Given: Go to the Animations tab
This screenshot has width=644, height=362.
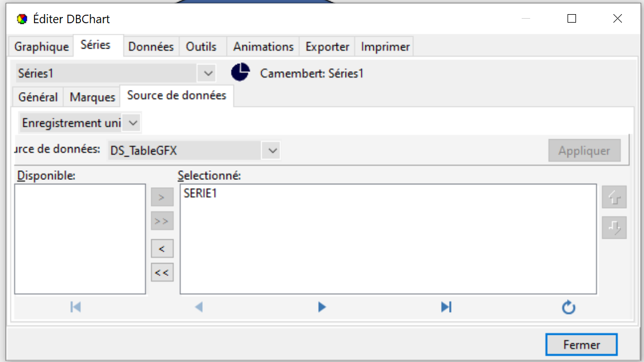Looking at the screenshot, I should [x=263, y=47].
